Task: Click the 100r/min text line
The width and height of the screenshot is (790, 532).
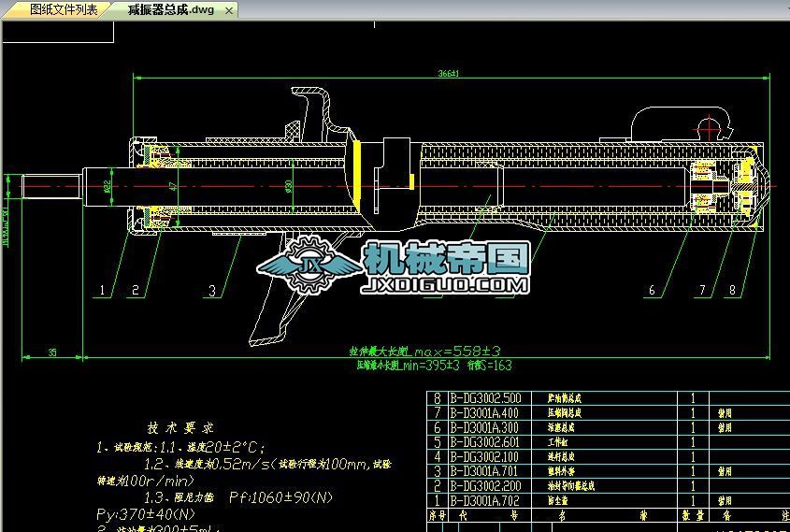Action: point(145,481)
